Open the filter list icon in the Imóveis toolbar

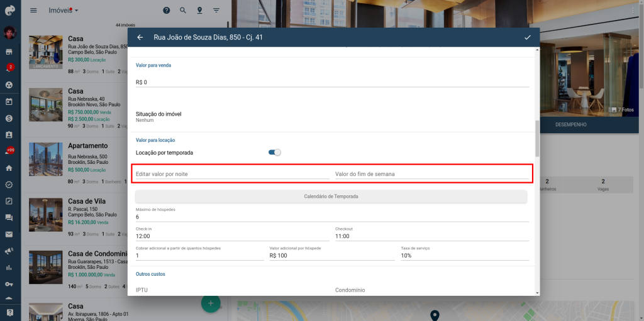tap(216, 10)
